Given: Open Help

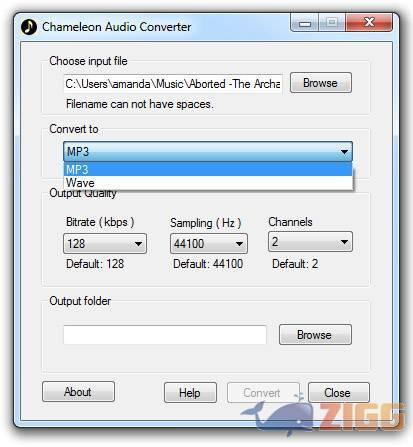Looking at the screenshot, I should pyautogui.click(x=190, y=393).
